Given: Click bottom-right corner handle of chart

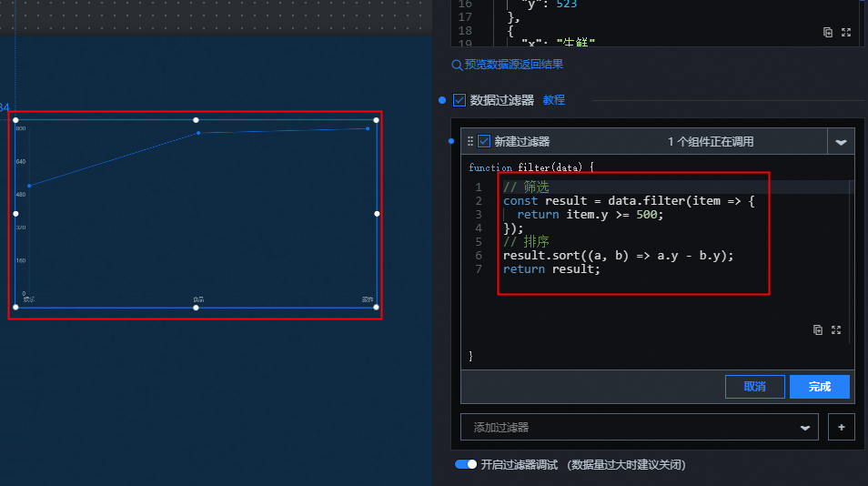Looking at the screenshot, I should (377, 308).
